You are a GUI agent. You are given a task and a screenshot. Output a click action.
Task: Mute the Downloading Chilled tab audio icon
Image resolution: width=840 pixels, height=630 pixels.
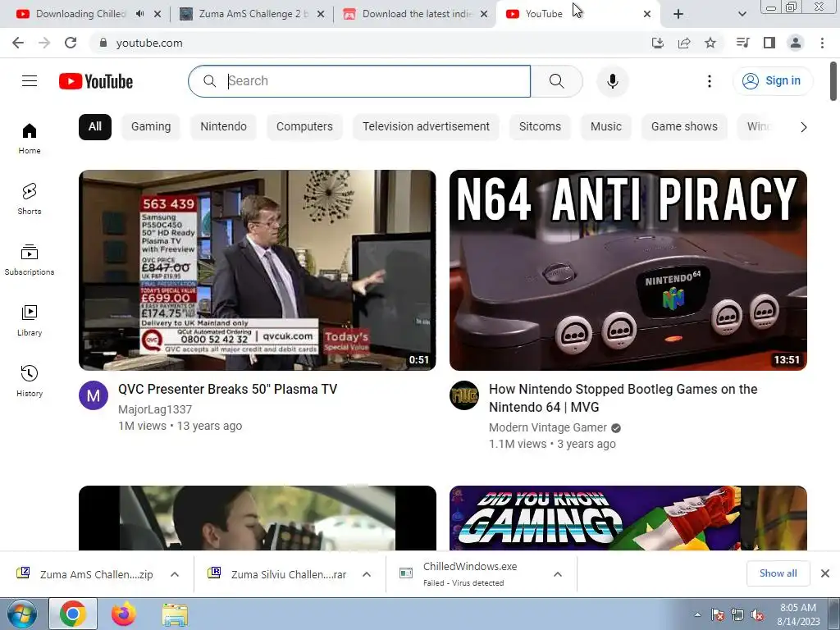[x=139, y=14]
